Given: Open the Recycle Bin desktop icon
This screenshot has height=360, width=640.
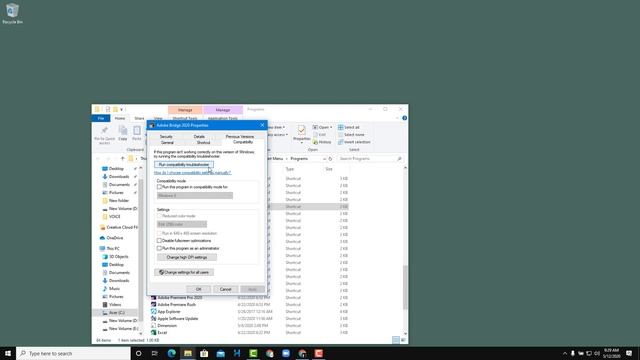Looking at the screenshot, I should [x=12, y=13].
